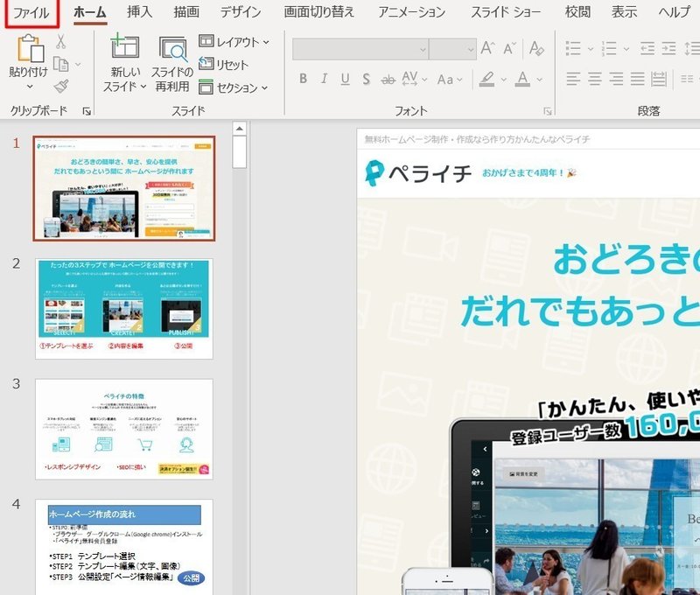Open the copy options dropdown arrow
The width and height of the screenshot is (700, 595).
tap(78, 65)
